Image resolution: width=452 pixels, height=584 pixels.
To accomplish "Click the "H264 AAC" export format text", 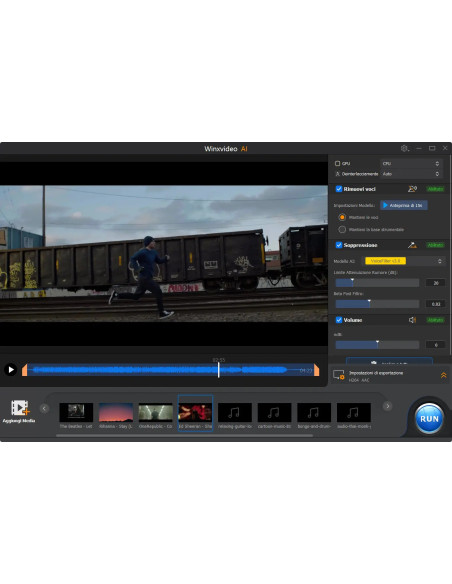I will 359,380.
